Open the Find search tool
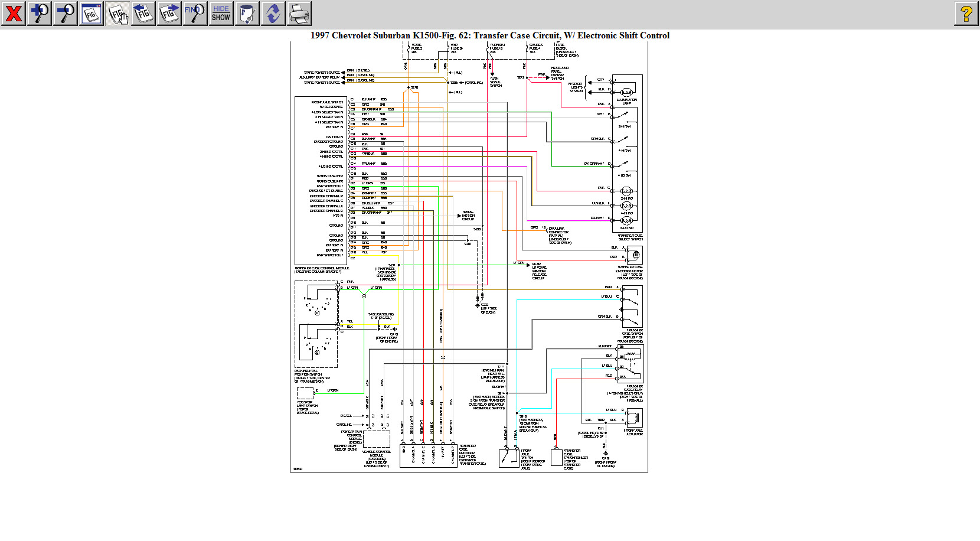This screenshot has height=541, width=980. tap(195, 14)
